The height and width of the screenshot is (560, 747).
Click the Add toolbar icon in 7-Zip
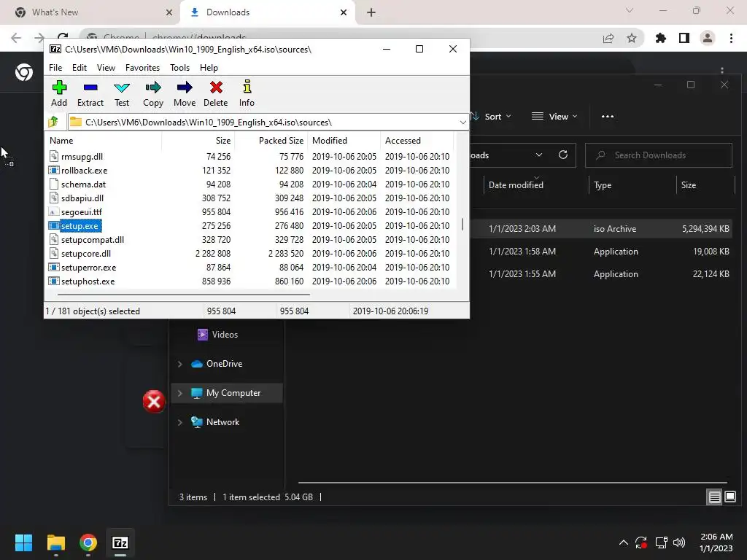click(59, 87)
